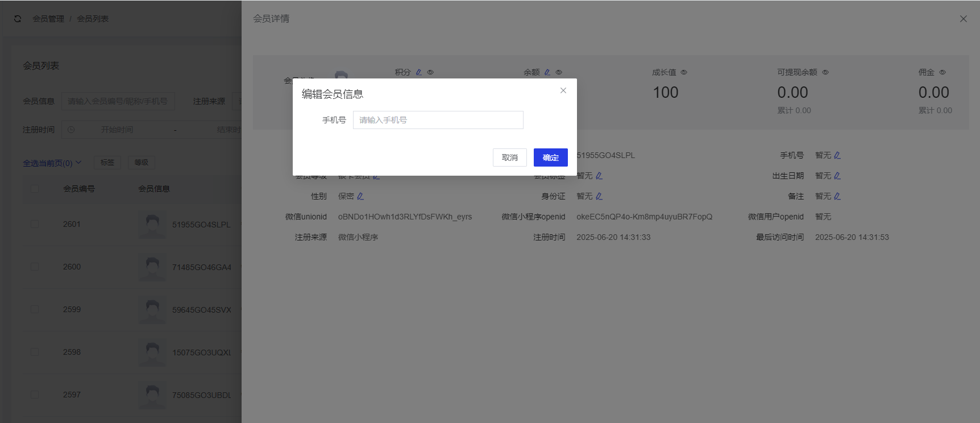Toggle the 成长值 eye icon

(x=684, y=72)
